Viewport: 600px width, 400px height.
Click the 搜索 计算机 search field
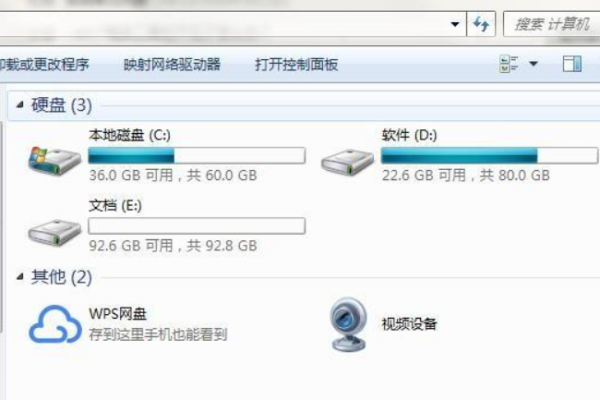point(552,24)
